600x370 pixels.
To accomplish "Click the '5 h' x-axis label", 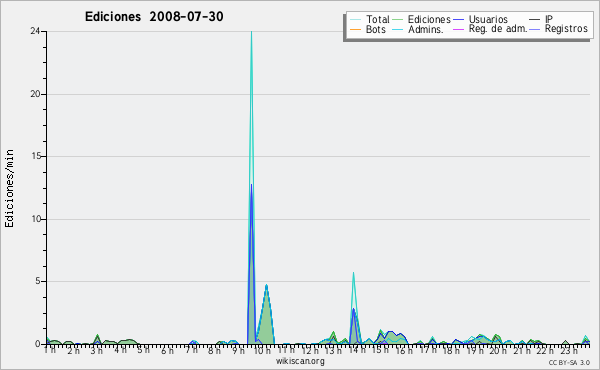I will click(143, 350).
